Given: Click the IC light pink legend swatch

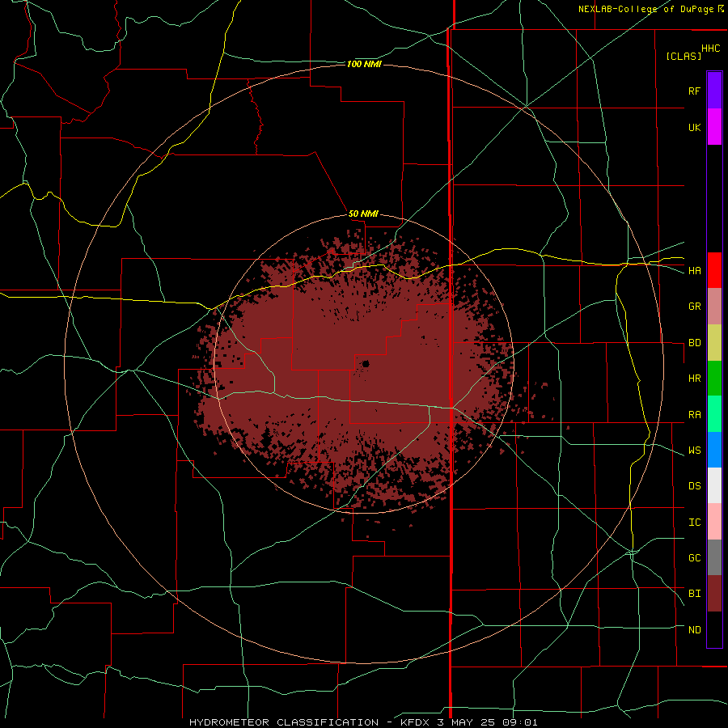Looking at the screenshot, I should [714, 522].
